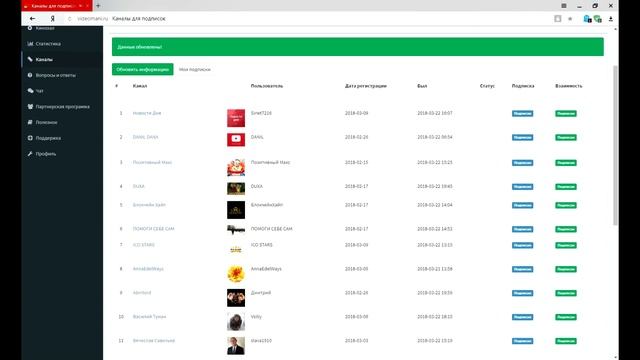Open the browser hamburger menu
640x360 pixels.
click(564, 6)
